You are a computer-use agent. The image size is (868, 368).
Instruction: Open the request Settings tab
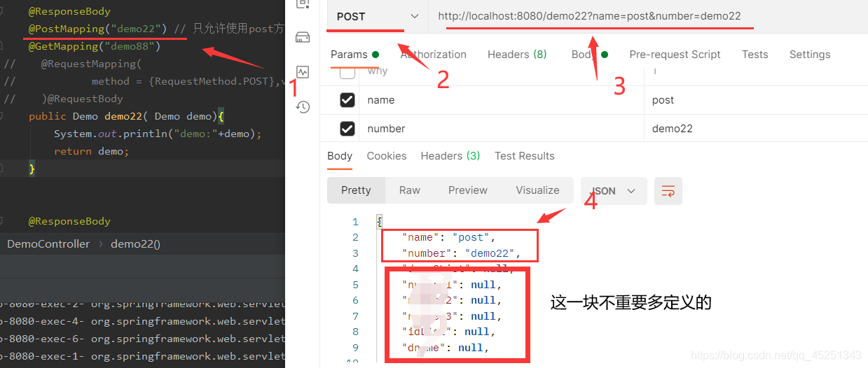[810, 55]
